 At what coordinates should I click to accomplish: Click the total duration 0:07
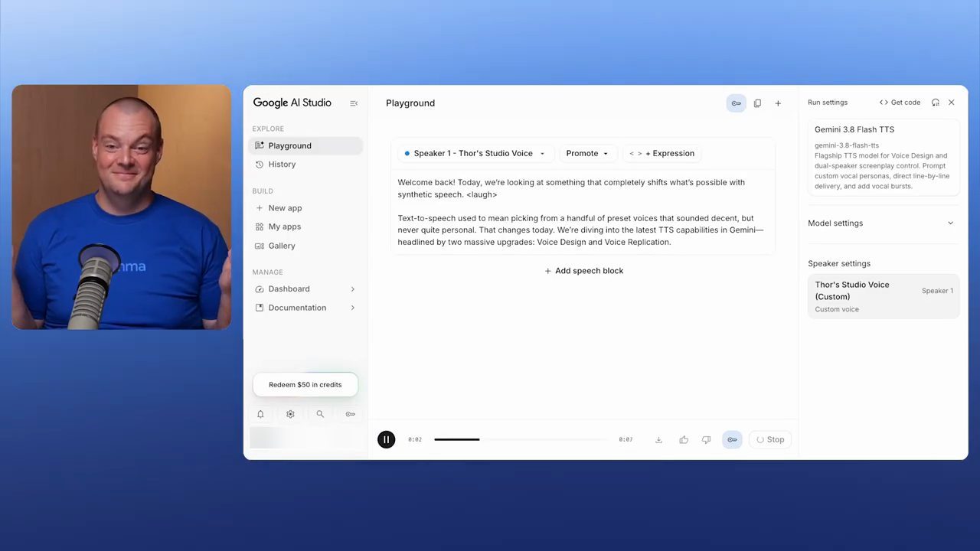point(626,440)
